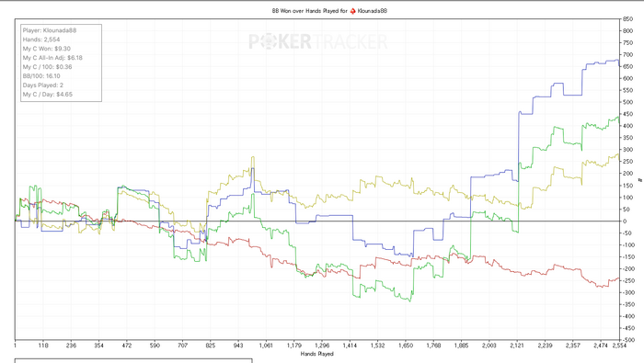Click x-axis tick label 1,768
The image size is (644, 363).
click(x=433, y=346)
